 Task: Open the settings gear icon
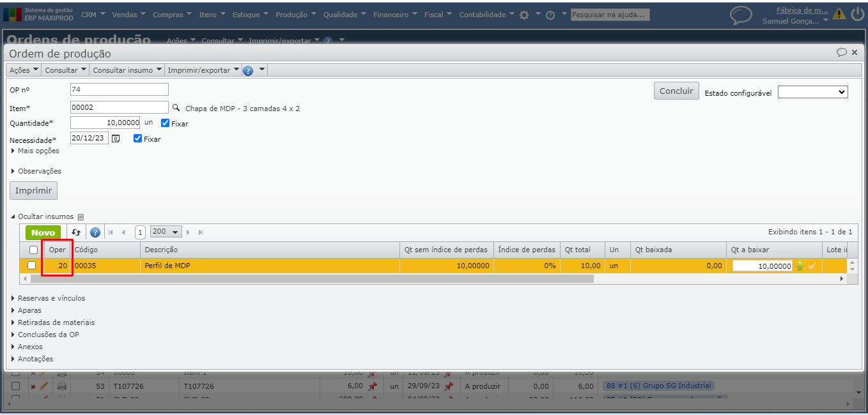click(x=524, y=15)
